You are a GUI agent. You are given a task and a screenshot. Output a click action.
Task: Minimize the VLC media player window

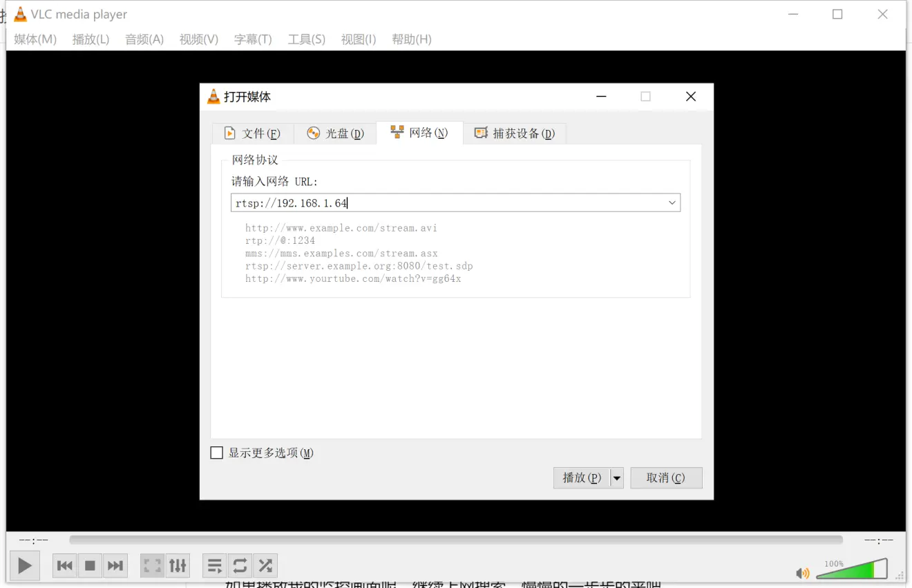click(x=792, y=14)
